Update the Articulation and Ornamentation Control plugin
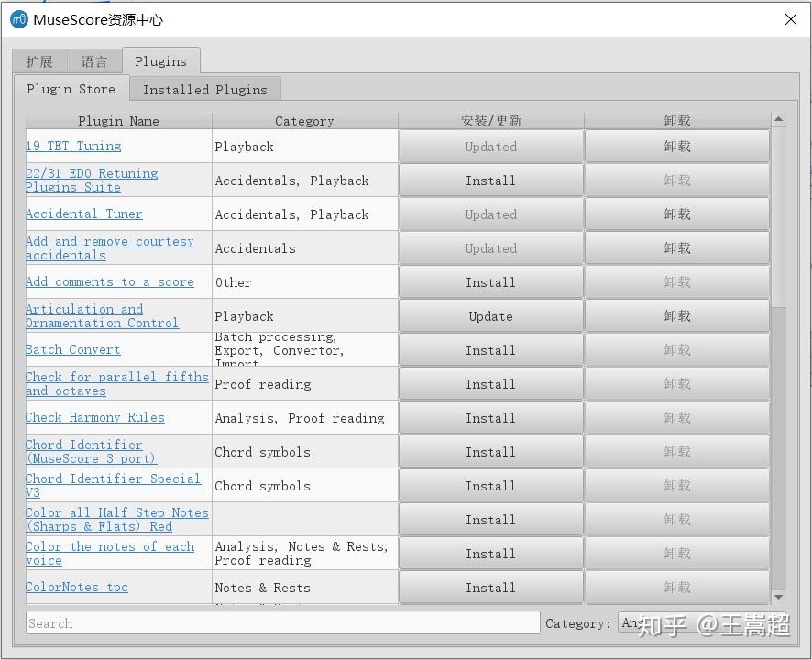This screenshot has height=660, width=812. pos(490,315)
